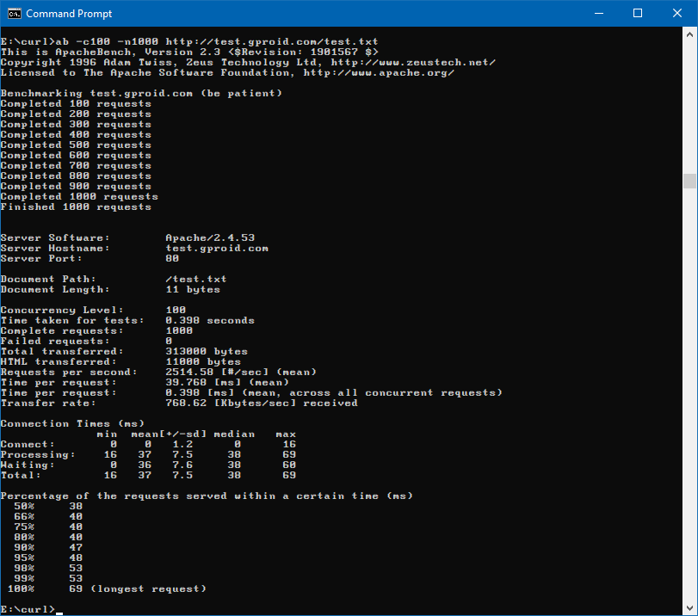The image size is (698, 616).
Task: Click the vertical scrollbar thumb
Action: 689,181
